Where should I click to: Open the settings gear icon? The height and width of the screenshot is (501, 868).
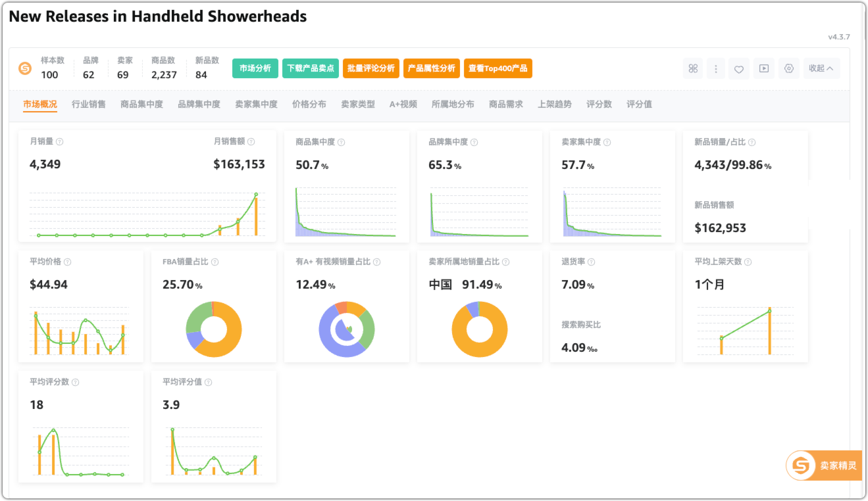[789, 68]
